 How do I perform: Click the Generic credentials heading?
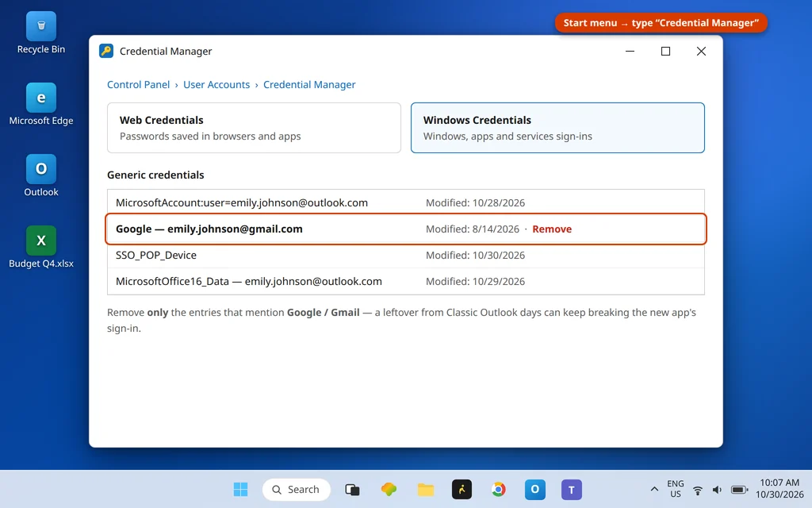pos(155,175)
